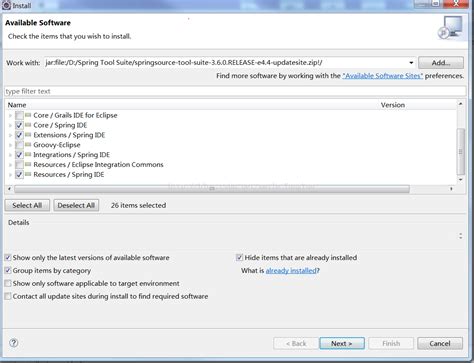Click the horizontal scrollbar thumb in software list
Viewport: 474px width, 363px height.
pos(212,189)
